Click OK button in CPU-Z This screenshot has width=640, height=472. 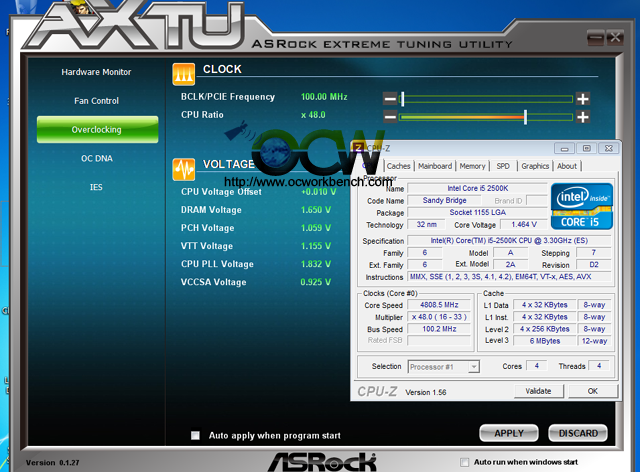click(x=593, y=391)
